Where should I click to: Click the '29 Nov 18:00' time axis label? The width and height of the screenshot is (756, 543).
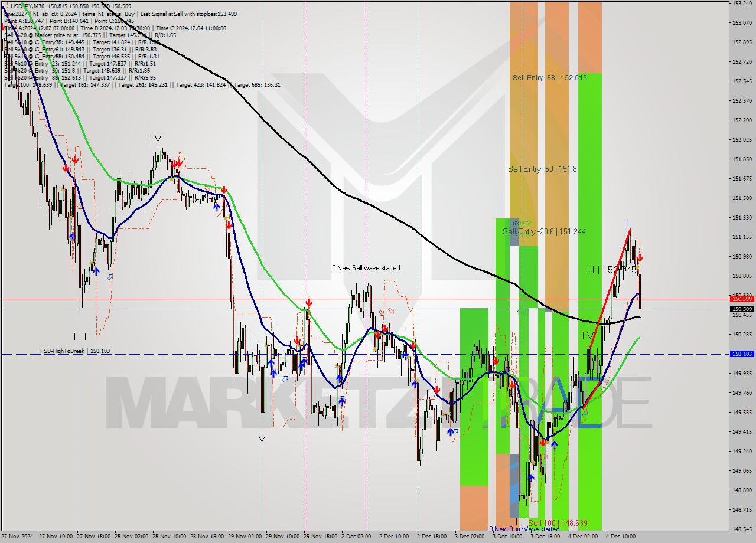pos(320,537)
